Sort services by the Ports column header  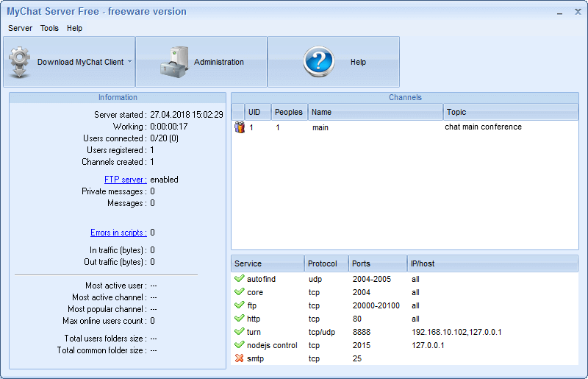377,263
